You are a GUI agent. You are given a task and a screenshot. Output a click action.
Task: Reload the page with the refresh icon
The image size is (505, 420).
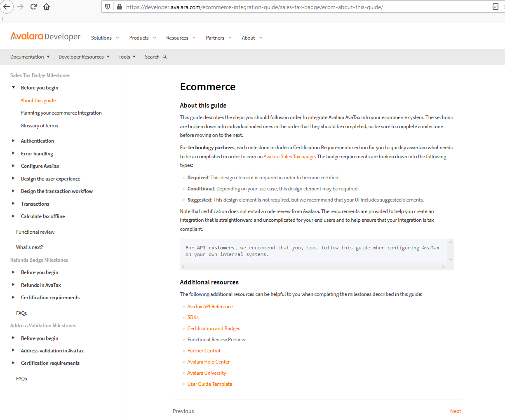pyautogui.click(x=33, y=7)
